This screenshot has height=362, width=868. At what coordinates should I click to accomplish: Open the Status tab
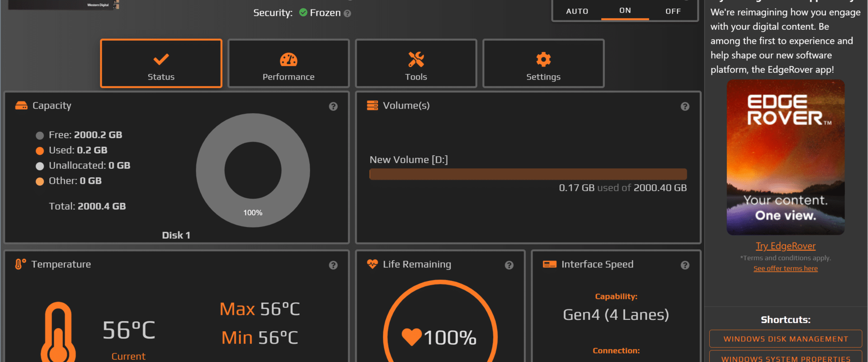pyautogui.click(x=161, y=63)
